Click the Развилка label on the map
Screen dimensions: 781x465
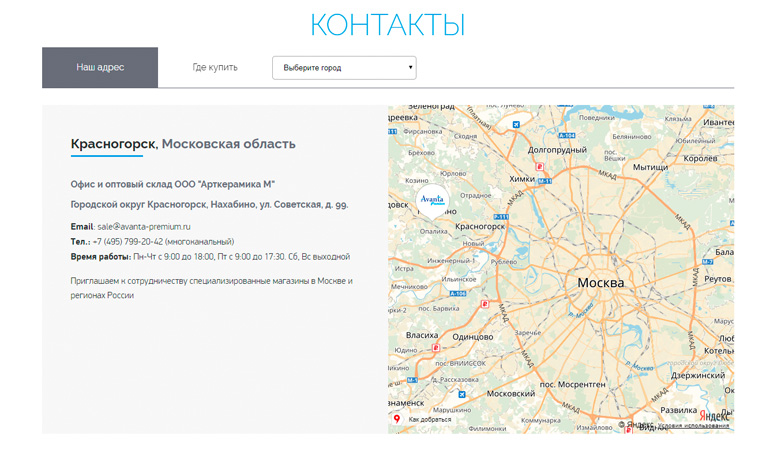pos(678,410)
